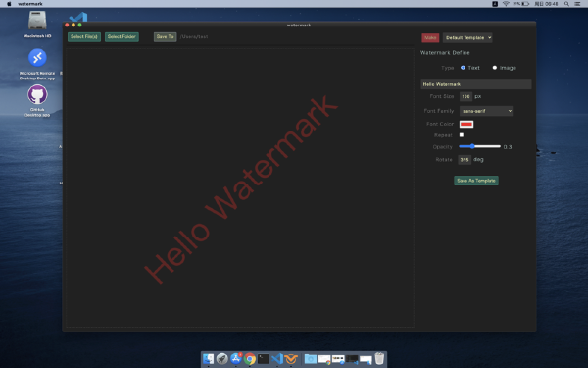Viewport: 588px width, 368px height.
Task: Open the red Font Color swatch
Action: 466,124
